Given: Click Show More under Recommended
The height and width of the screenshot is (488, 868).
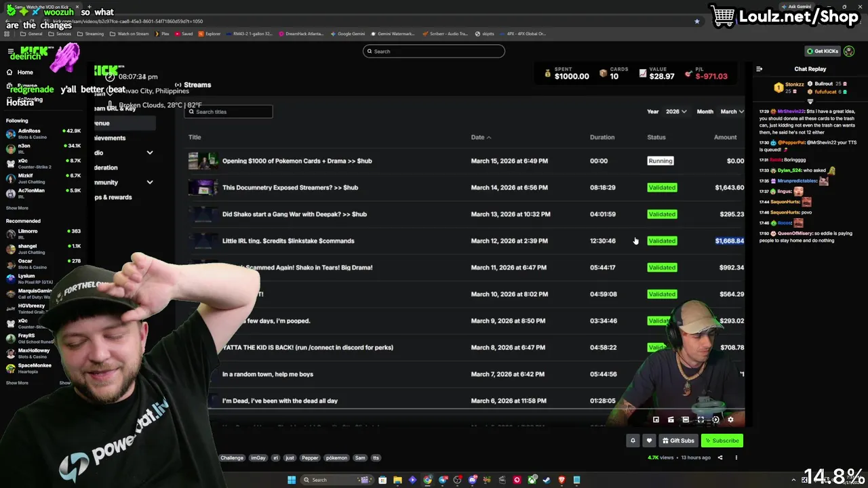Looking at the screenshot, I should click(17, 383).
